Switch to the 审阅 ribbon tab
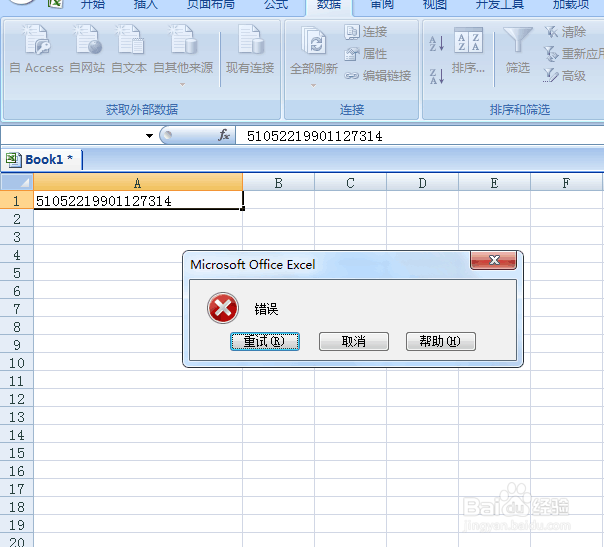604x547 pixels. tap(382, 5)
